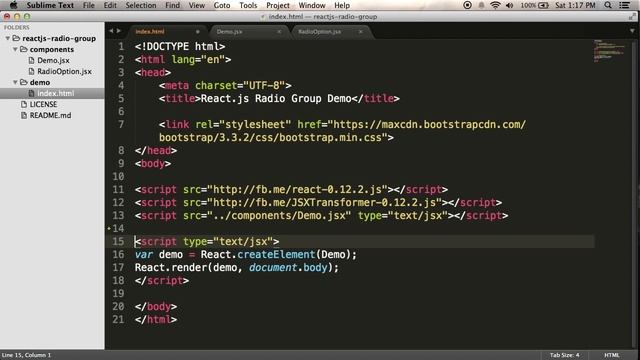Open README.md from the sidebar

coord(52,116)
